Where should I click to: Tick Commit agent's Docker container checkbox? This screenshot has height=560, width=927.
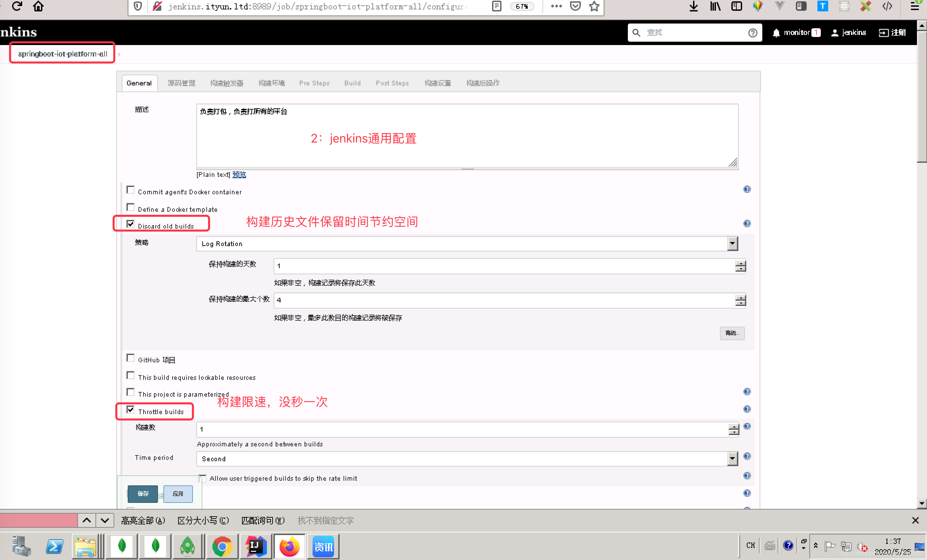coord(130,190)
